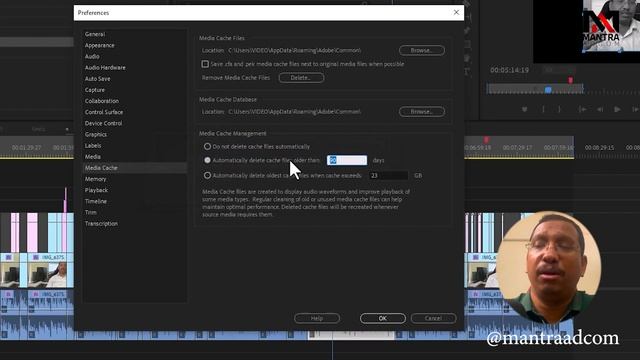Confirm preferences with OK
The height and width of the screenshot is (360, 640).
383,318
